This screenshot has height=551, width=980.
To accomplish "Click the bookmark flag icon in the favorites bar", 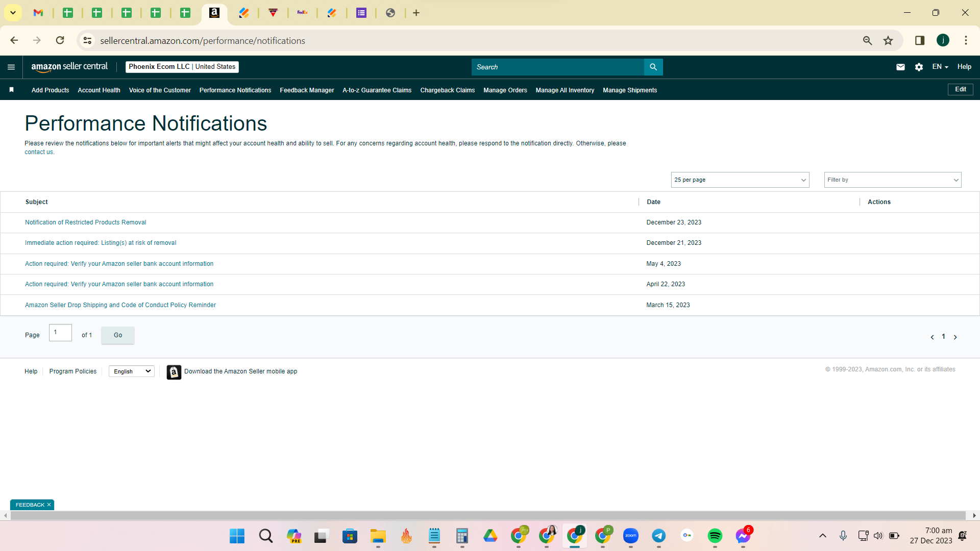I will [11, 90].
